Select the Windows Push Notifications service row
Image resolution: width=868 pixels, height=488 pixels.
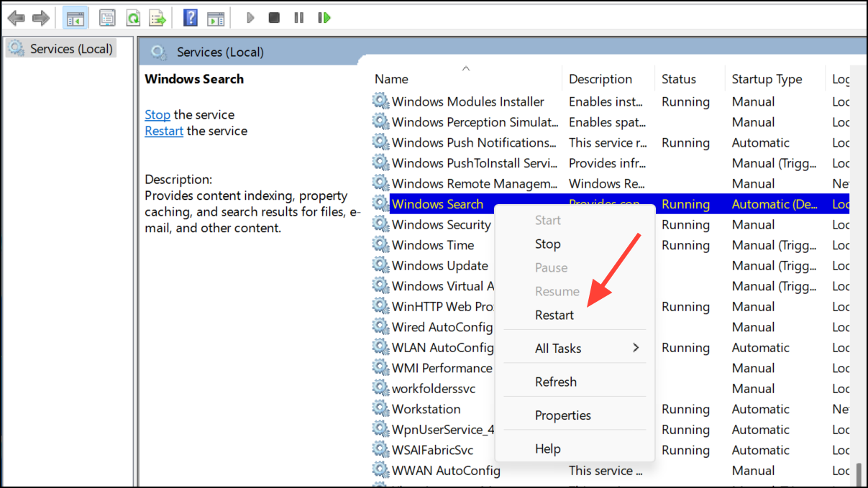(611, 142)
